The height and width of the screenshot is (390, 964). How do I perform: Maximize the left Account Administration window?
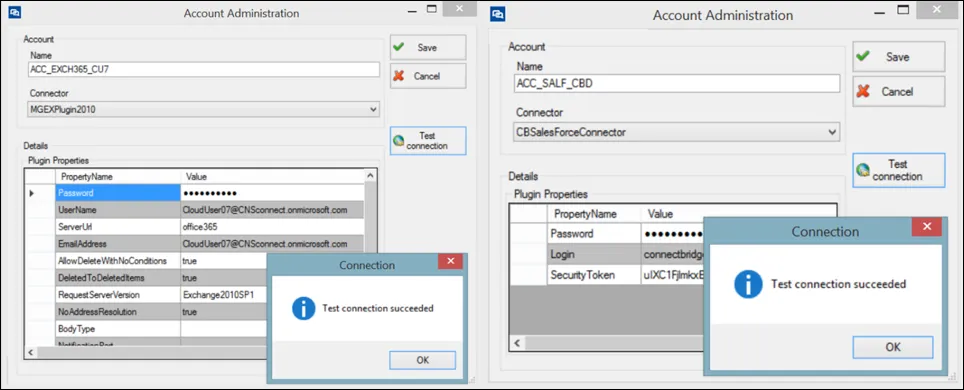click(x=432, y=9)
